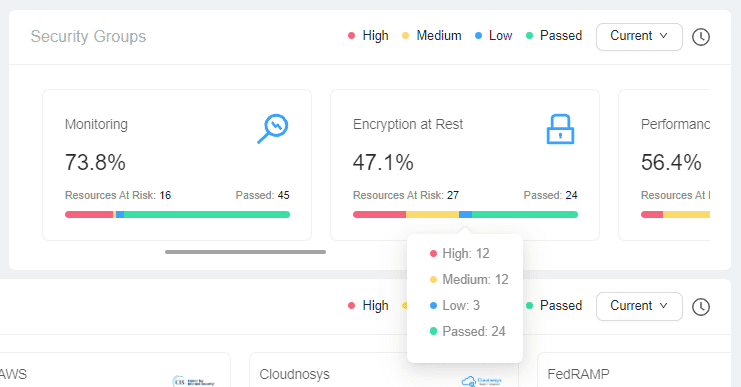Click green Passed segment of Encryption bar

(525, 215)
